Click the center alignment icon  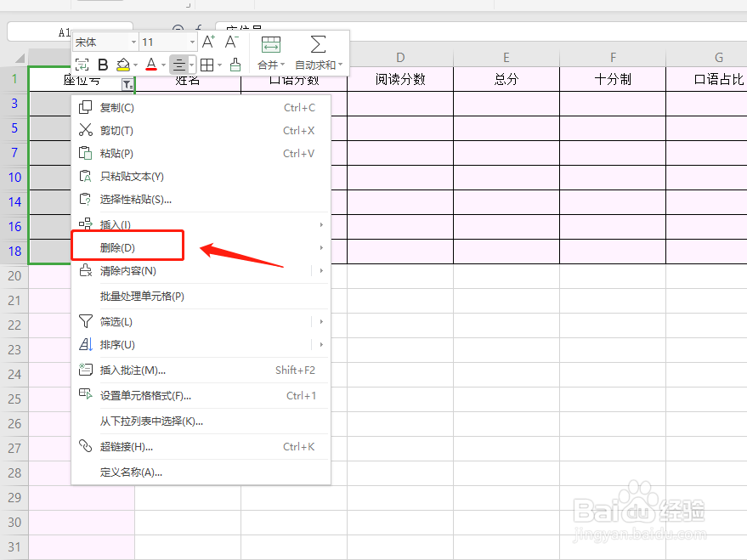coord(179,65)
